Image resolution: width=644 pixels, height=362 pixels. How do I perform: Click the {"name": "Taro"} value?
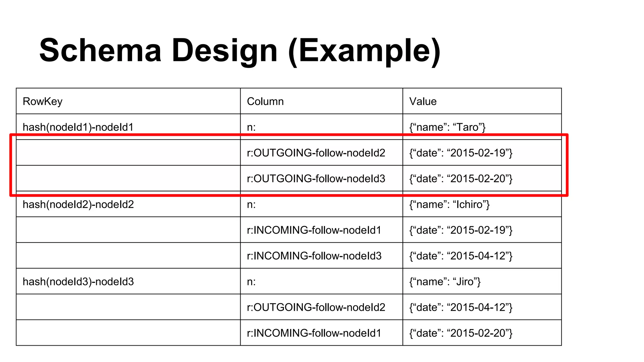pyautogui.click(x=447, y=127)
